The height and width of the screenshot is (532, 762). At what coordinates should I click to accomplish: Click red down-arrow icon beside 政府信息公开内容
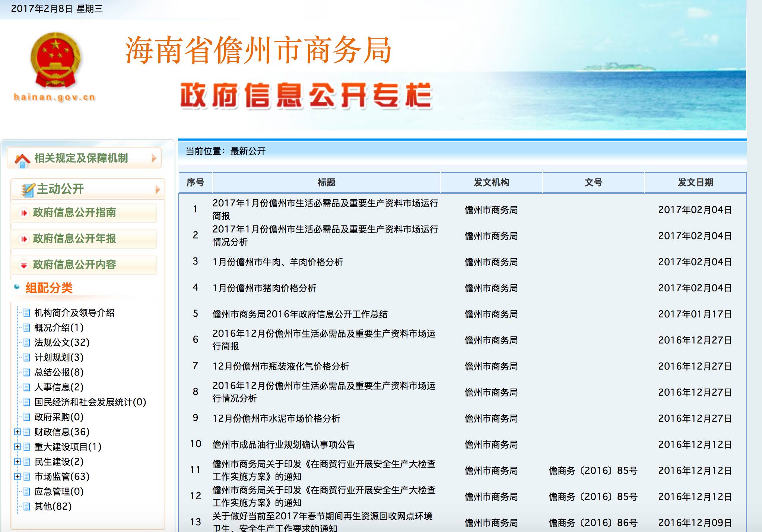(24, 265)
